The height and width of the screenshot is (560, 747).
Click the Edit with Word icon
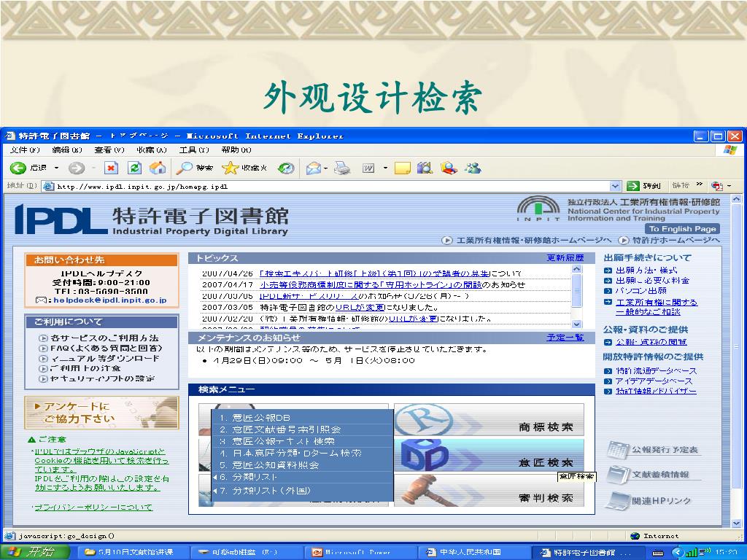368,168
